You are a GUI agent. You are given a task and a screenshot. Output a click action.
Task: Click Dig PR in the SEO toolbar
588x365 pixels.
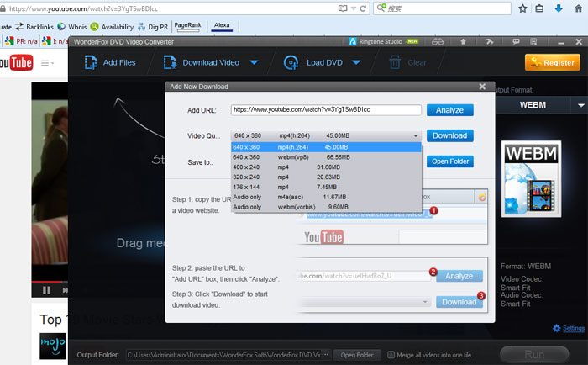pyautogui.click(x=153, y=27)
